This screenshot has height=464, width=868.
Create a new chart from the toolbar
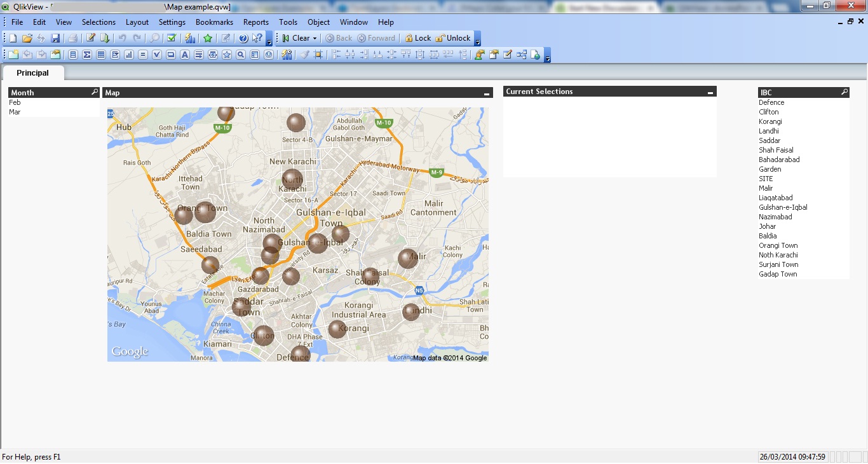129,55
